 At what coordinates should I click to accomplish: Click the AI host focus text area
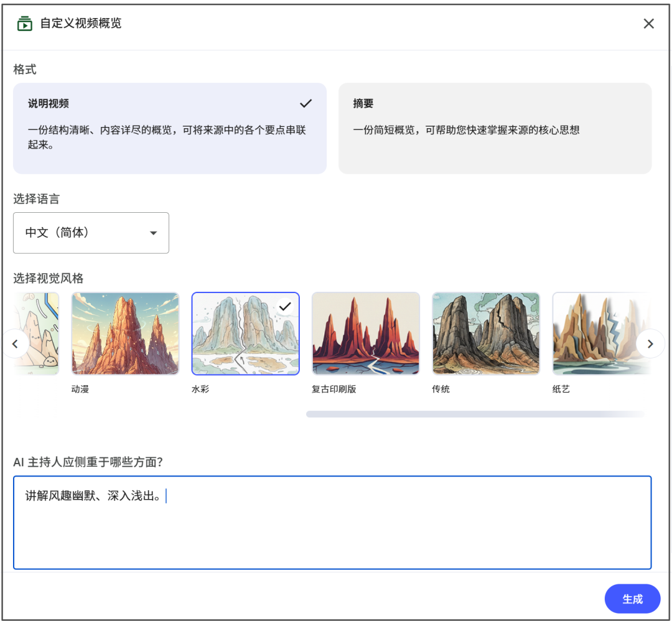(333, 521)
